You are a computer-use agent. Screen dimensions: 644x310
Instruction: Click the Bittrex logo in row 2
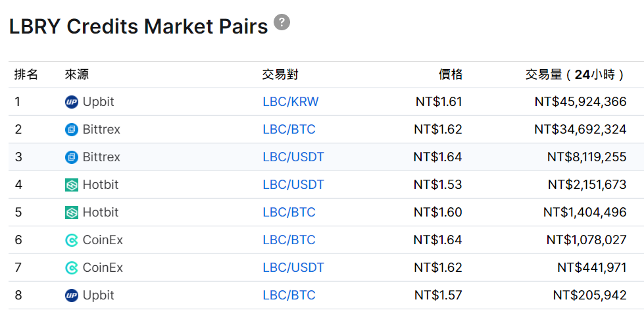(x=72, y=130)
